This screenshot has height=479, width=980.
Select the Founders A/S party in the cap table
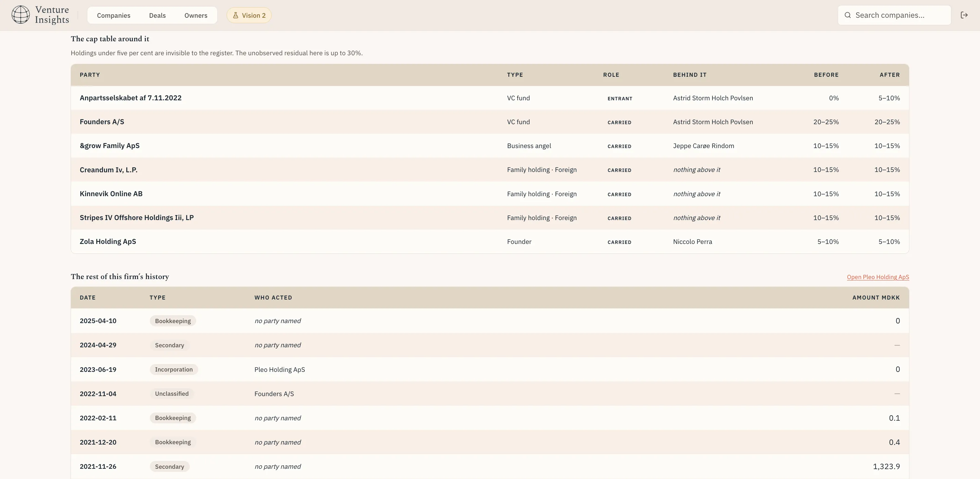102,122
